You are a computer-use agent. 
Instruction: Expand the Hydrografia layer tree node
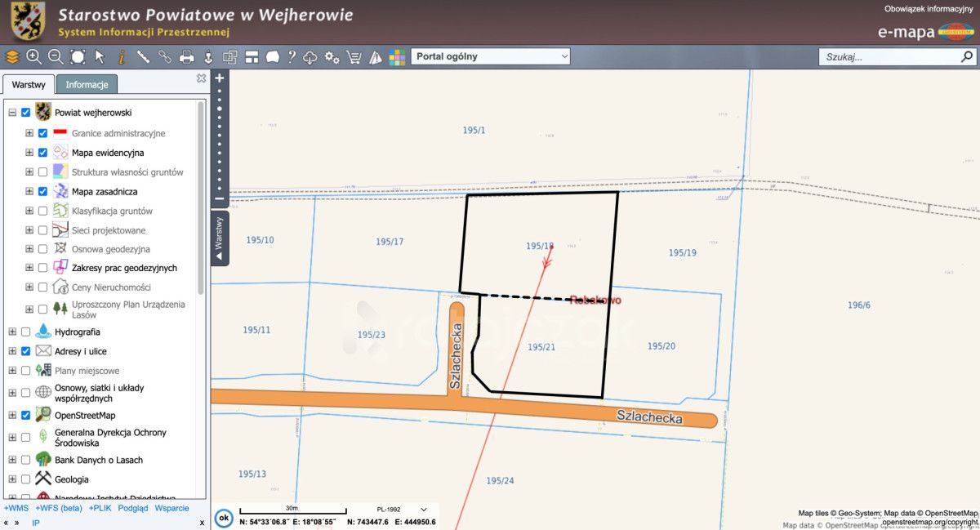(12, 332)
